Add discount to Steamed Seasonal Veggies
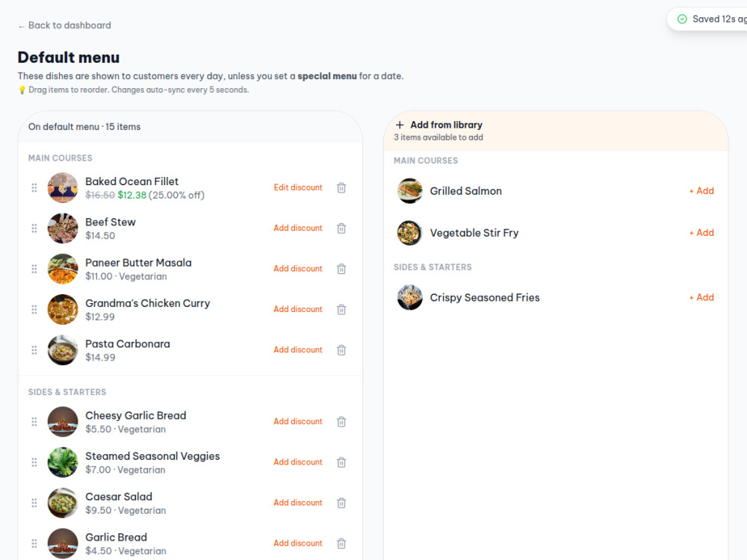Image resolution: width=747 pixels, height=560 pixels. (298, 461)
